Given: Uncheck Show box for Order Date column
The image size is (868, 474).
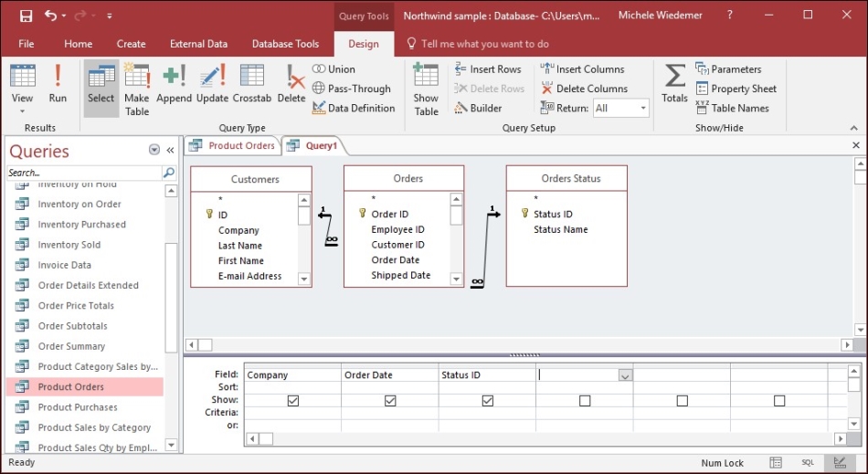Looking at the screenshot, I should pyautogui.click(x=390, y=400).
